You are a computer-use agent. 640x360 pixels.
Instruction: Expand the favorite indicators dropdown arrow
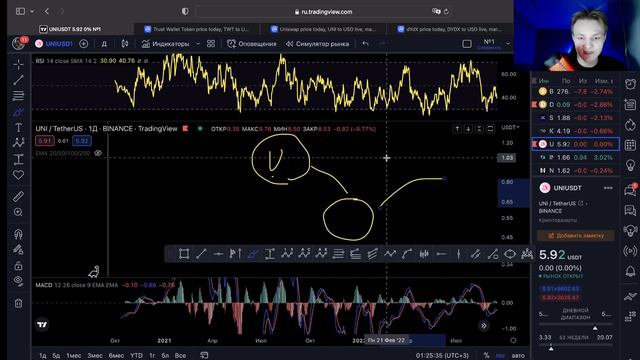pyautogui.click(x=198, y=44)
